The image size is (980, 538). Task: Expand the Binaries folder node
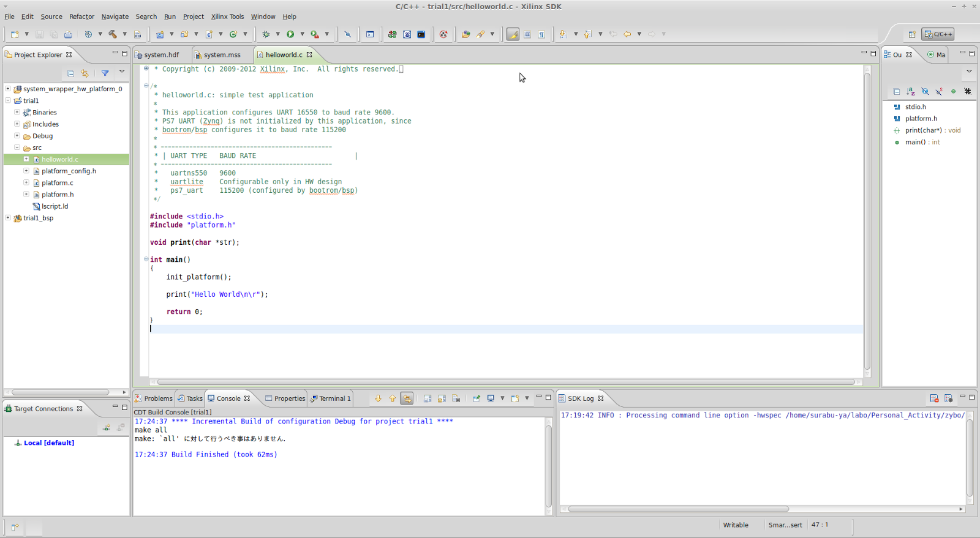tap(17, 112)
